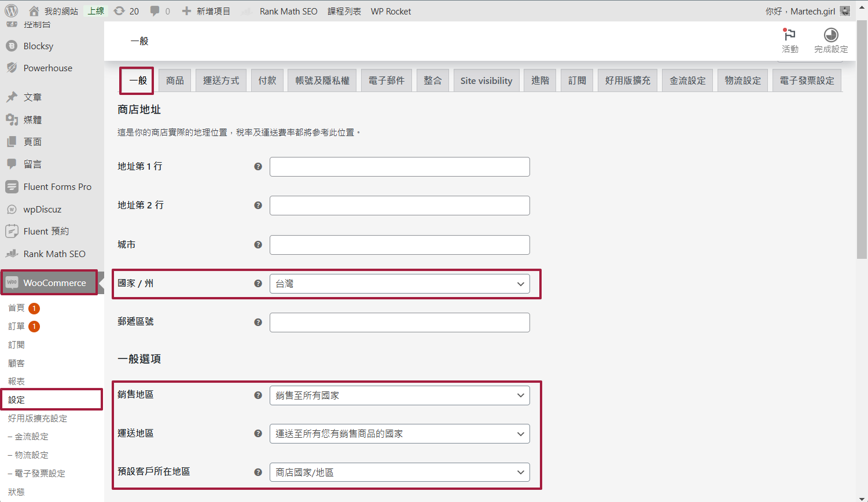
Task: Click the 城市 text input field
Action: click(x=399, y=245)
